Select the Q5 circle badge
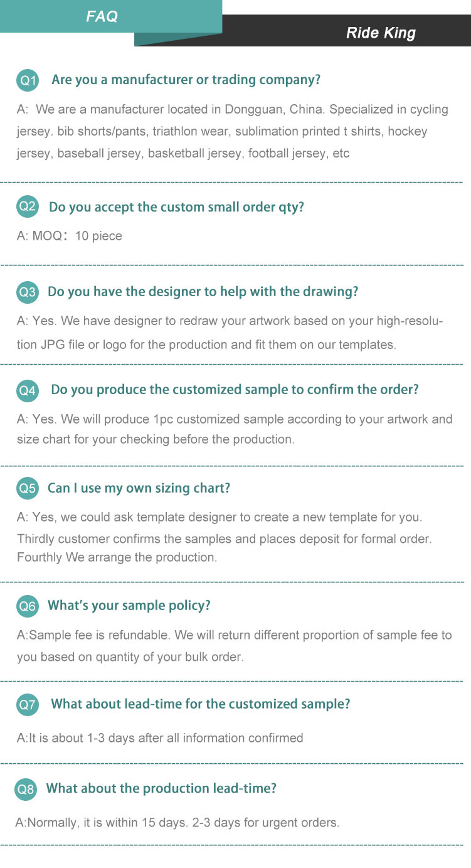This screenshot has height=868, width=471. tap(28, 488)
